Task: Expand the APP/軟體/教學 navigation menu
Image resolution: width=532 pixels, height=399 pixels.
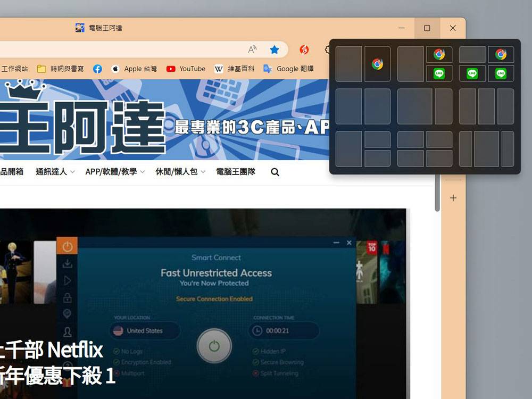Action: (115, 172)
